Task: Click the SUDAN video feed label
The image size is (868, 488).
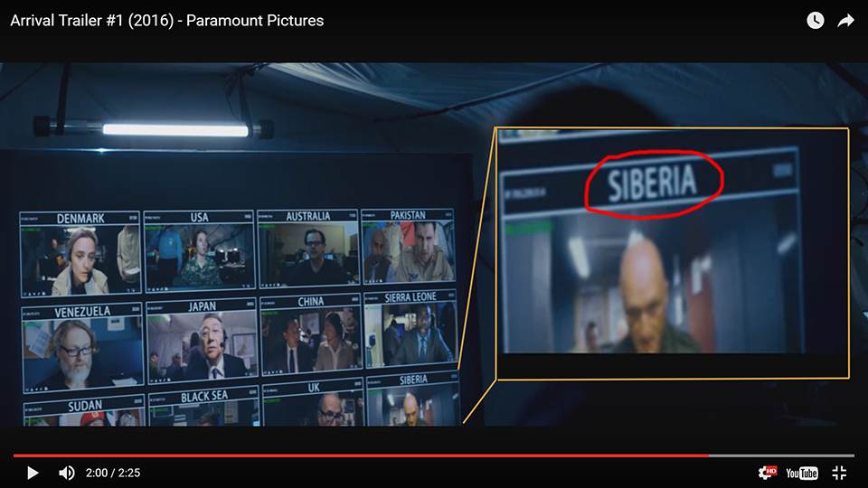Action: (x=85, y=406)
